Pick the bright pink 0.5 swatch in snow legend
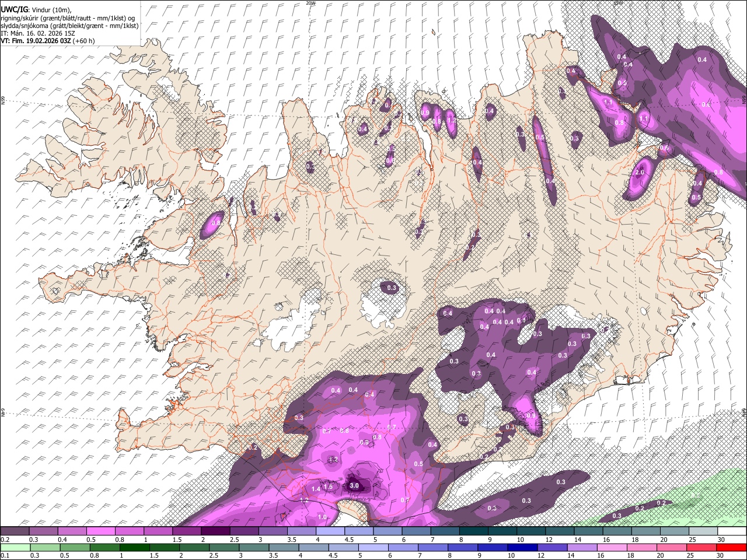747x560 pixels. [x=100, y=531]
